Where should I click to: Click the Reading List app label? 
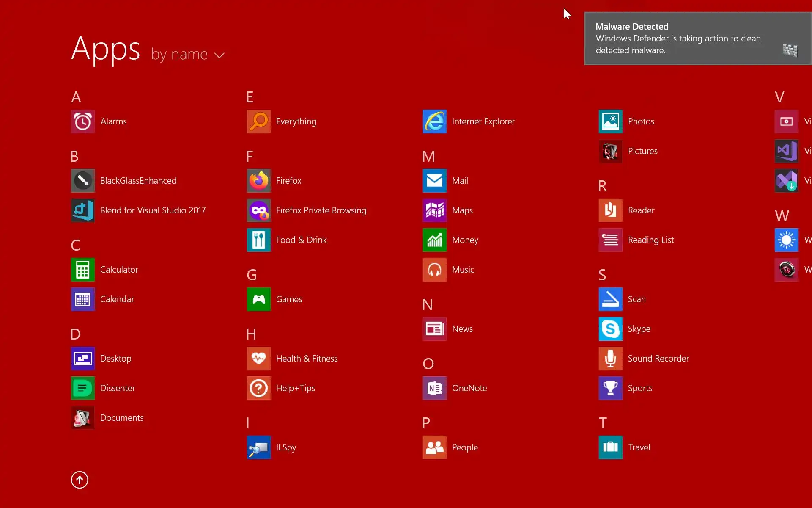click(650, 240)
